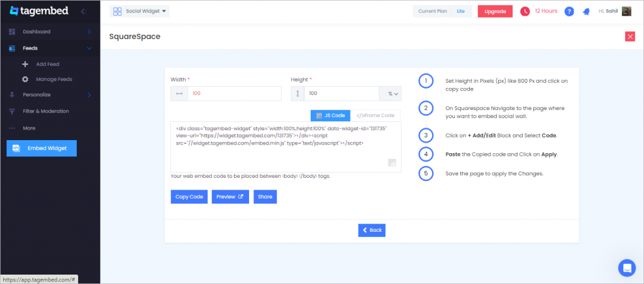
Task: Open notifications bell icon
Action: (x=586, y=11)
